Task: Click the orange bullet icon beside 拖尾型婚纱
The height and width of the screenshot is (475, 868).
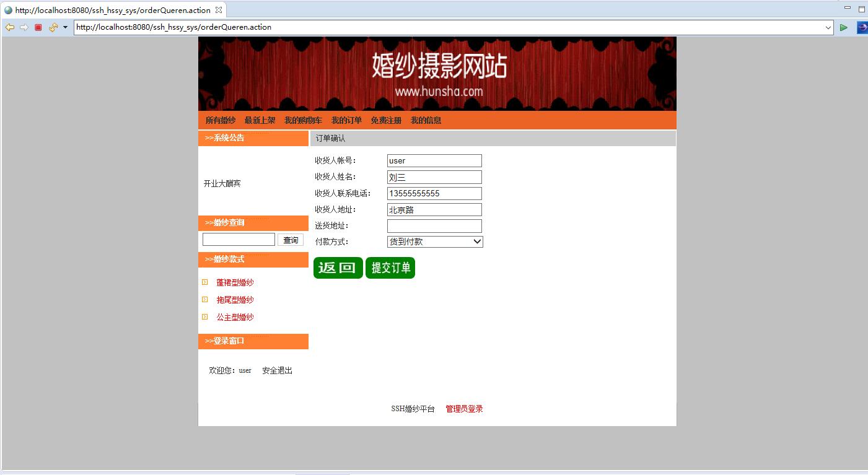Action: tap(205, 299)
